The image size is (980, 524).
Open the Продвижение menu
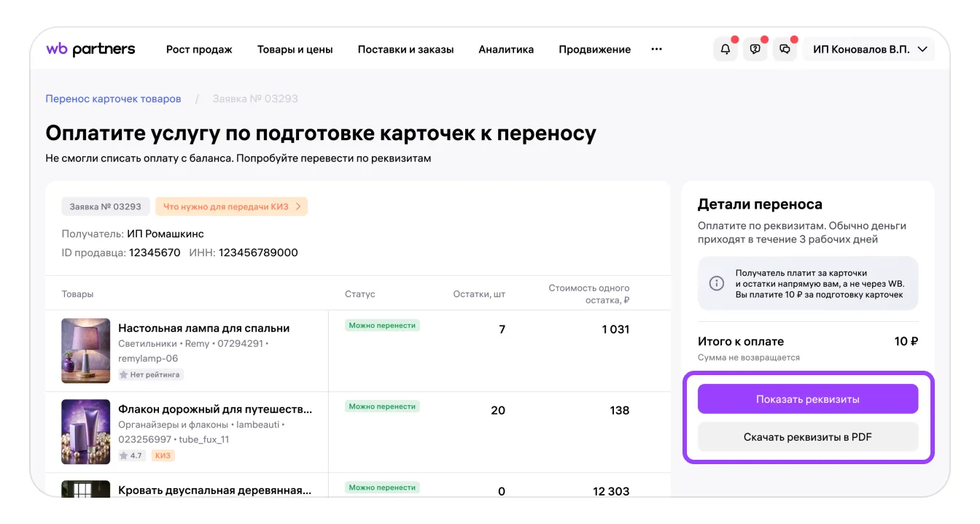click(594, 50)
